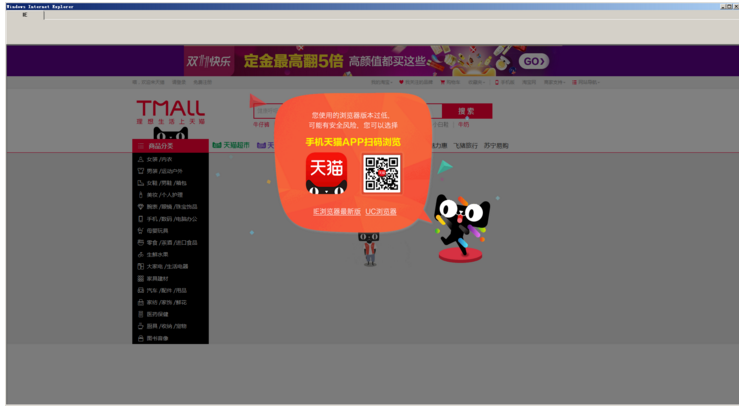Click the red 搜索 search button
The height and width of the screenshot is (407, 743).
(467, 111)
